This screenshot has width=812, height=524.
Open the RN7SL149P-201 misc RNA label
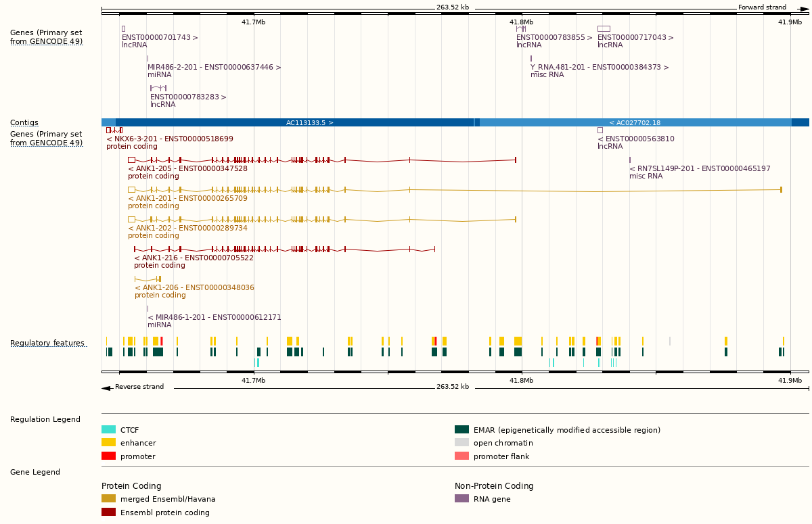click(x=700, y=168)
